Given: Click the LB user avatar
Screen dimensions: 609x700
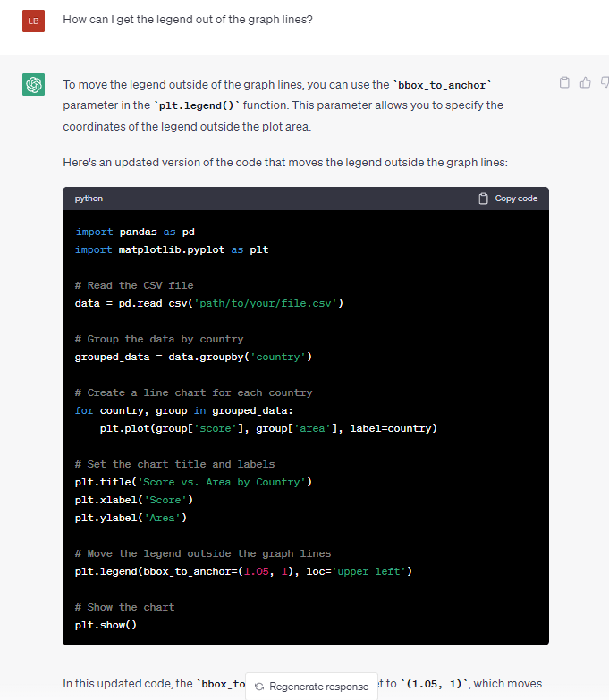Looking at the screenshot, I should [33, 20].
